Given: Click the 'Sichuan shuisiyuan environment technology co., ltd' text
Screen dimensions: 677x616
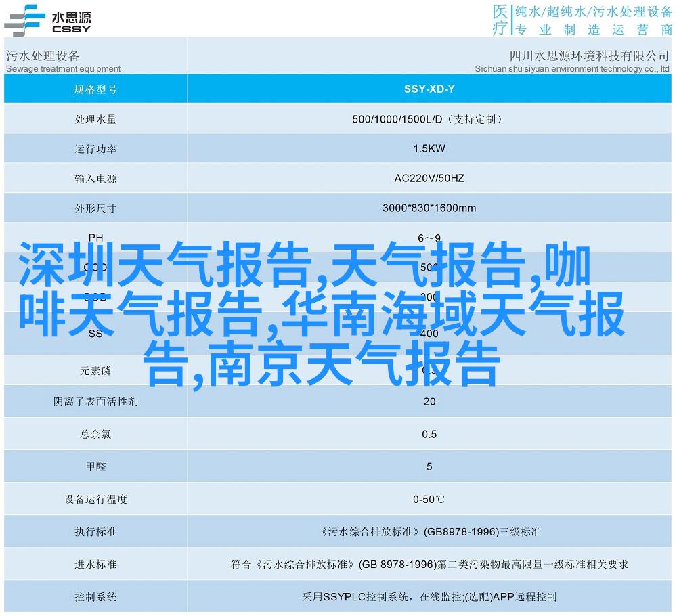Looking at the screenshot, I should 572,68.
